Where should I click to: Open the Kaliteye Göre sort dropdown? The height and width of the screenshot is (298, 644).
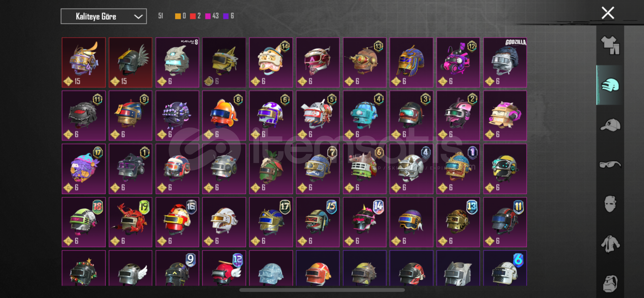pos(104,16)
